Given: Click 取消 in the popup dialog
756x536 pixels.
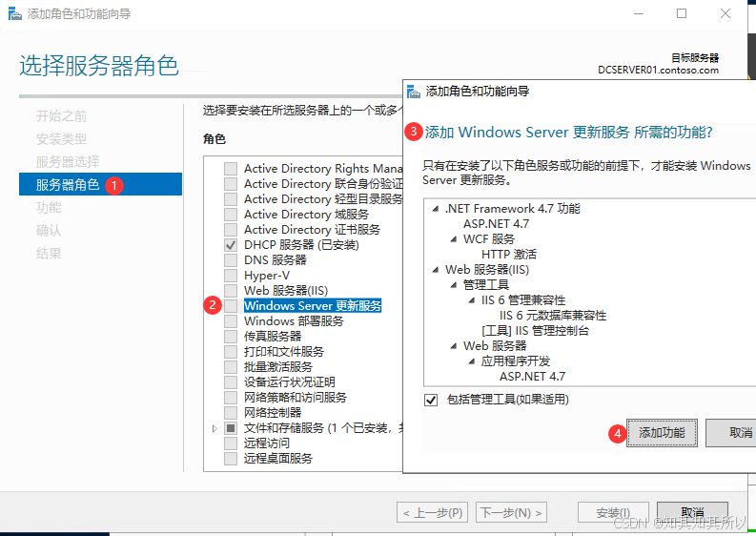Looking at the screenshot, I should pyautogui.click(x=731, y=433).
